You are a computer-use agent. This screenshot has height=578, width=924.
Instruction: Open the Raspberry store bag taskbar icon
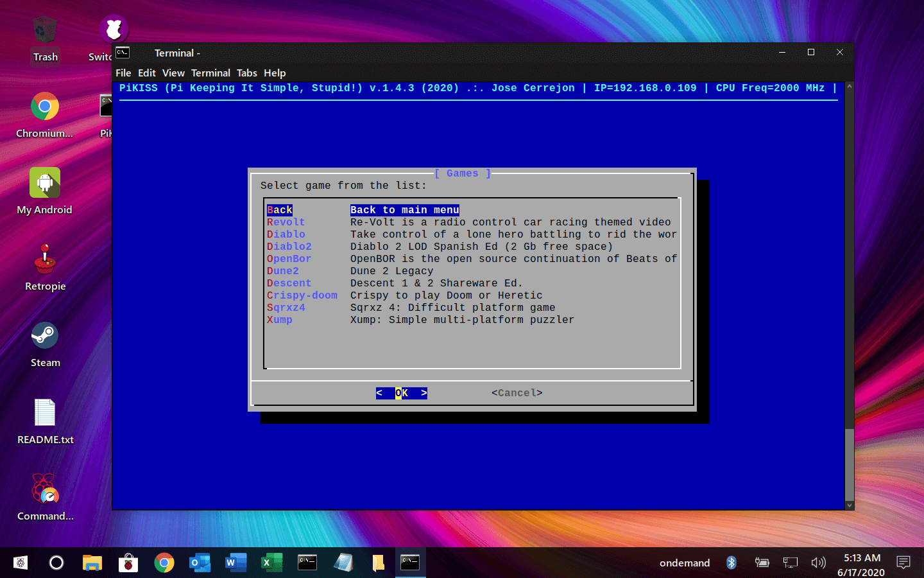[x=128, y=563]
